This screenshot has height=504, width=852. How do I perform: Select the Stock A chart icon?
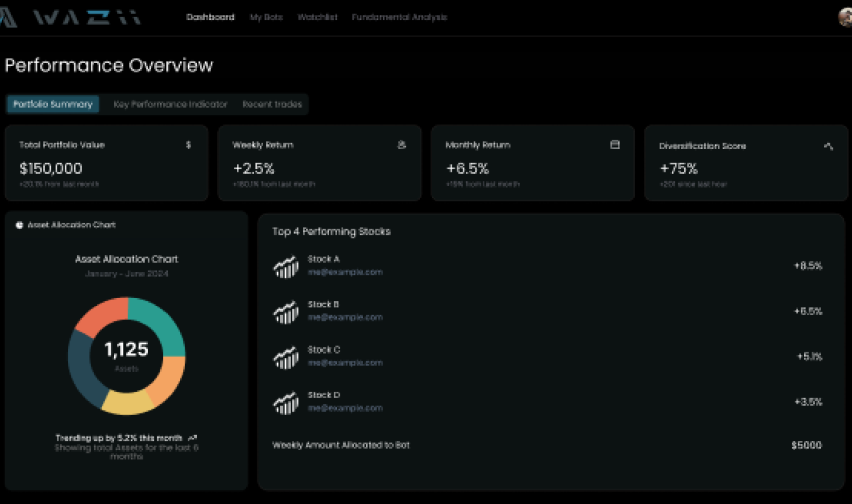click(286, 265)
